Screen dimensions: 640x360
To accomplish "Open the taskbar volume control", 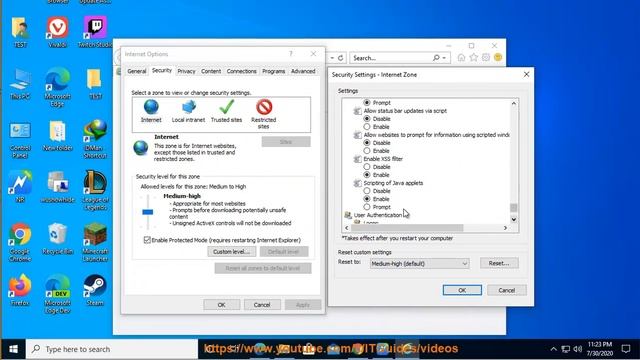I will (x=578, y=349).
